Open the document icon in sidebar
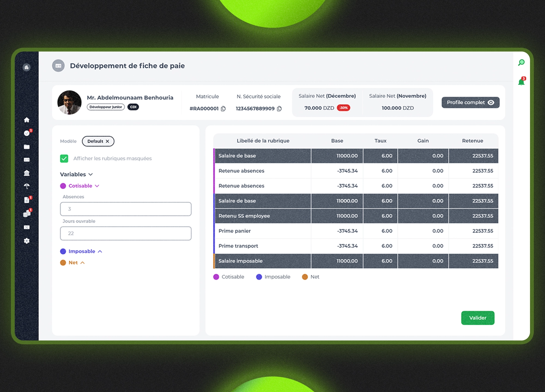The width and height of the screenshot is (545, 392). click(x=27, y=200)
